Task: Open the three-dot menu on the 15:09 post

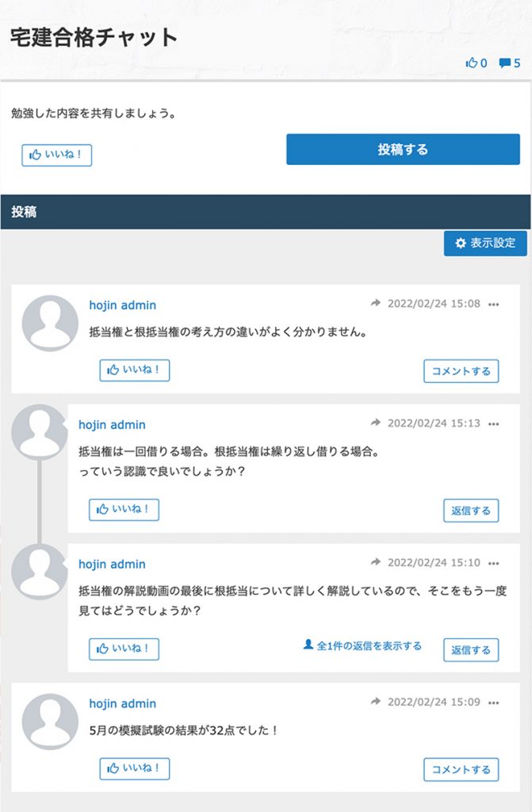Action: coord(494,703)
